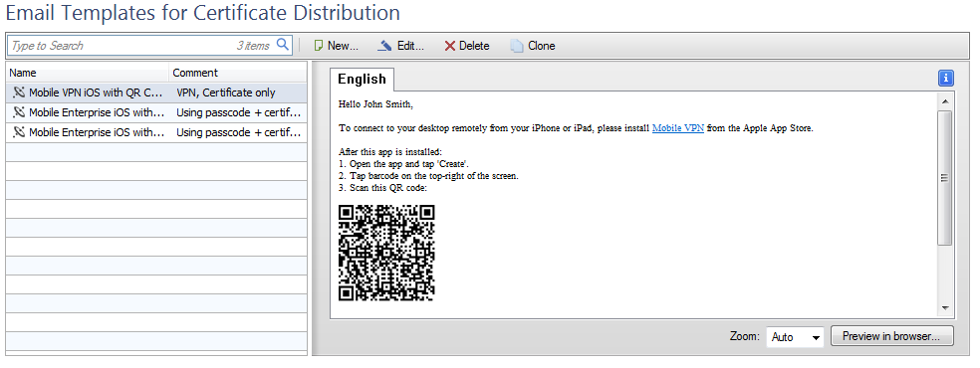
Task: Delete the selected email template
Action: point(467,46)
